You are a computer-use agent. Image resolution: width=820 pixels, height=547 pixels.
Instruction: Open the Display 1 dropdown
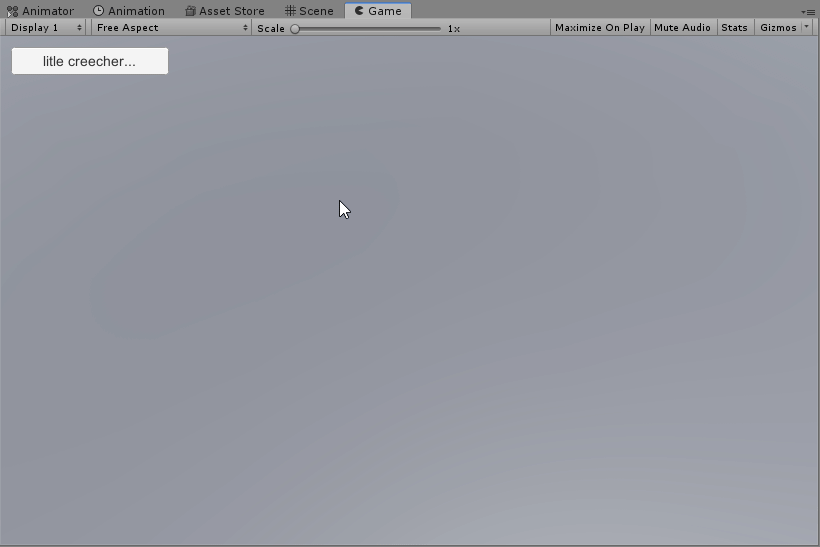tap(46, 28)
